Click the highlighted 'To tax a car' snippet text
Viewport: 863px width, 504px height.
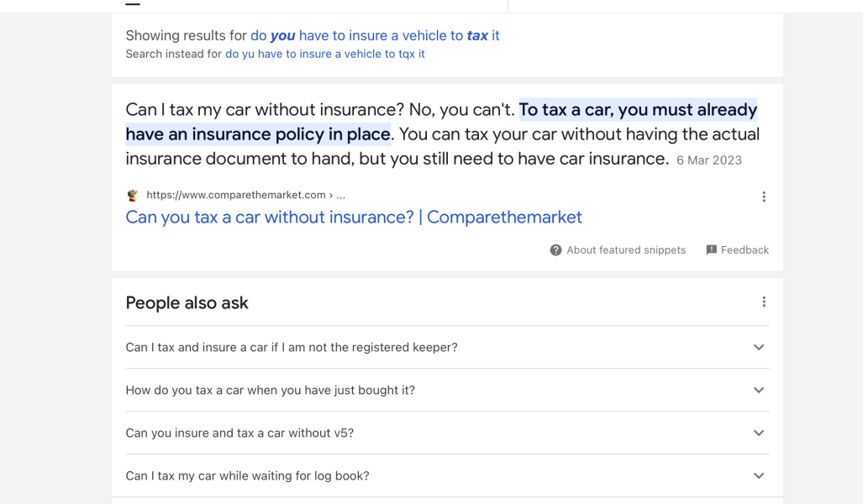[x=637, y=110]
